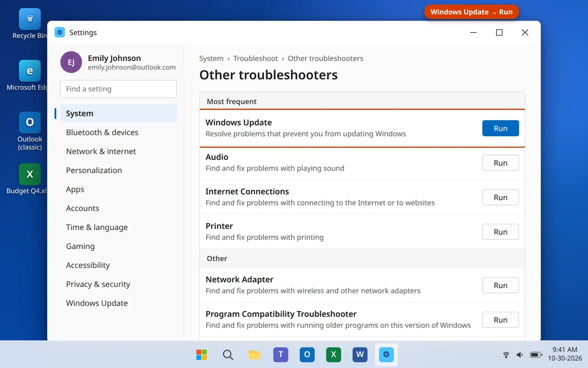Screen dimensions: 588x368
Task: Click 'Find and fix problems with playing sound'
Action: pos(275,168)
